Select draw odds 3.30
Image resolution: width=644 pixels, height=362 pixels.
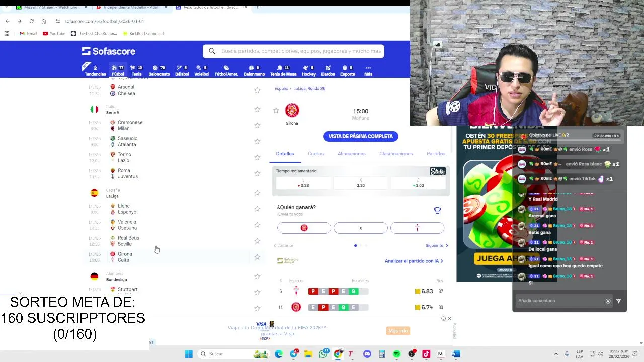click(361, 183)
